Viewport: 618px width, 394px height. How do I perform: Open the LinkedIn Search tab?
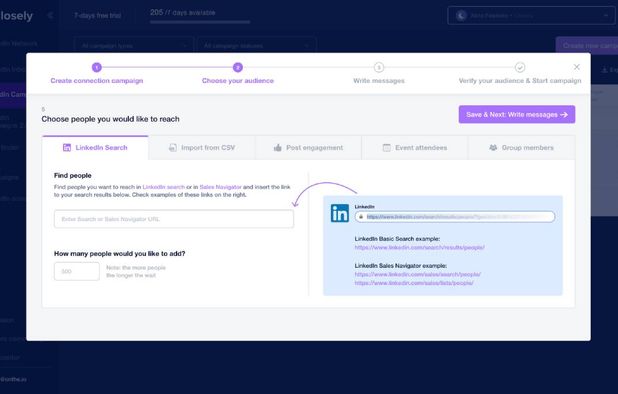[95, 148]
